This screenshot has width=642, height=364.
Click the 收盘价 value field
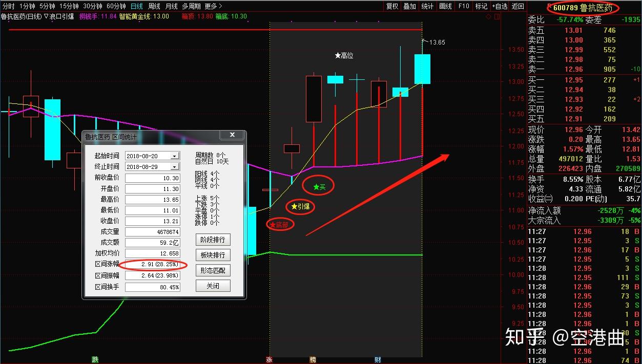tap(153, 221)
